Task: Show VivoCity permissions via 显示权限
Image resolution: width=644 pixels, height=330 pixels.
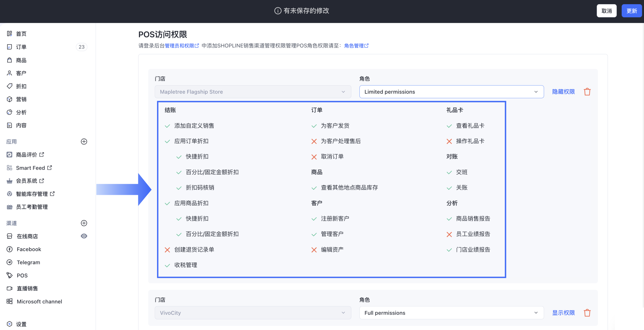Action: 563,313
